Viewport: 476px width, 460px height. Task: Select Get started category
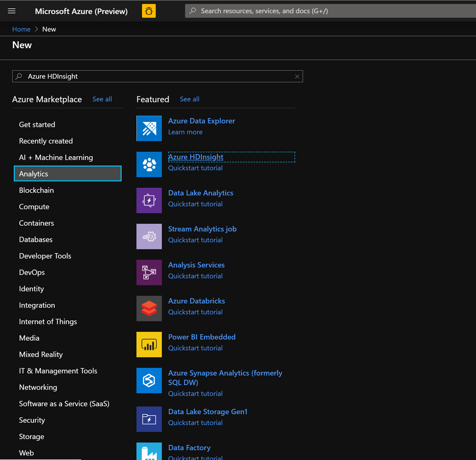(37, 125)
